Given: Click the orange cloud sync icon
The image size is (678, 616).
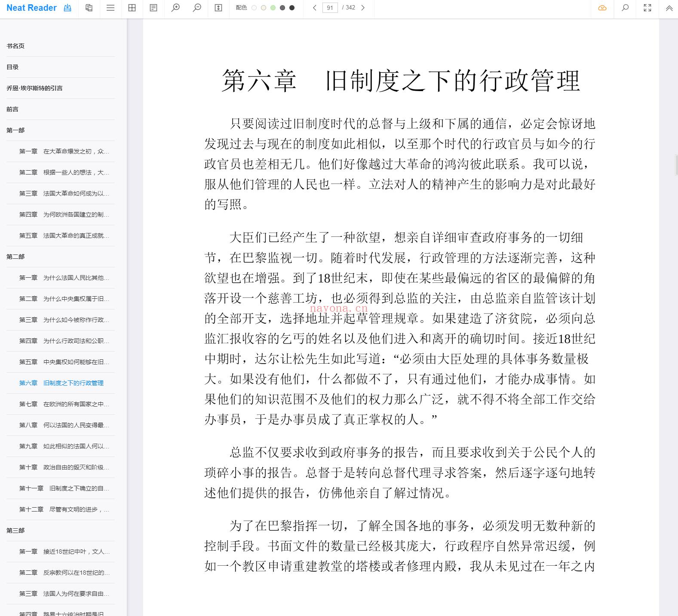Looking at the screenshot, I should [602, 8].
